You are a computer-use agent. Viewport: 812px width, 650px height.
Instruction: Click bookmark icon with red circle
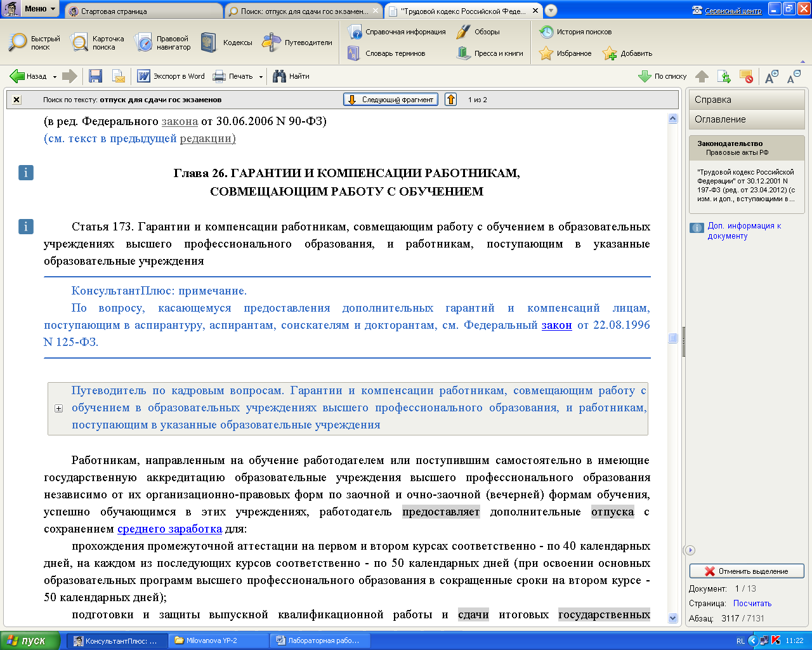[x=746, y=76]
